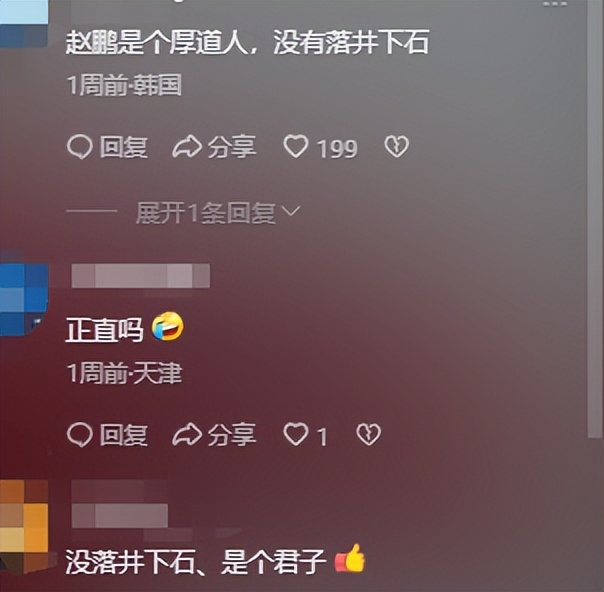Click the 199 like count
Screen dimensions: 604x592
click(337, 148)
